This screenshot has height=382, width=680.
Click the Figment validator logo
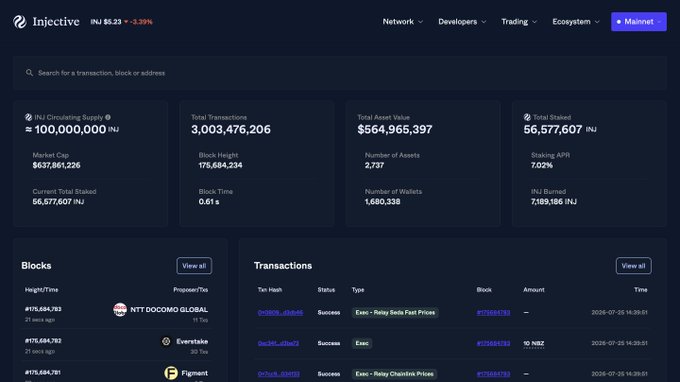tap(171, 373)
